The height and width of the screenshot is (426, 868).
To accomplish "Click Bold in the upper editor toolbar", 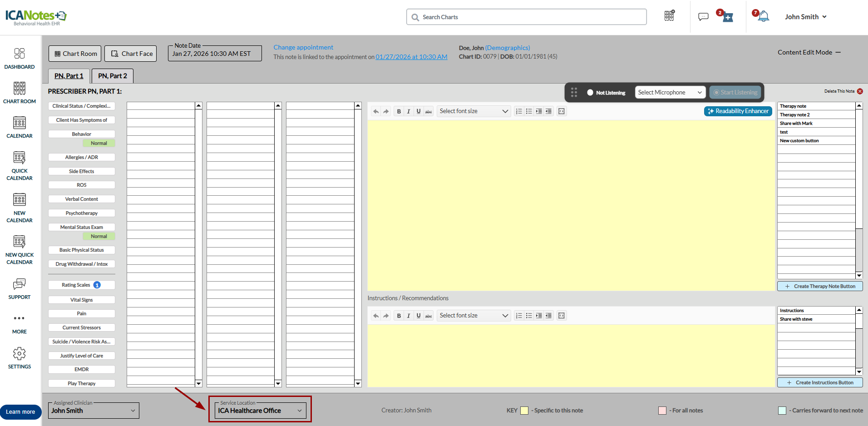I will tap(399, 111).
